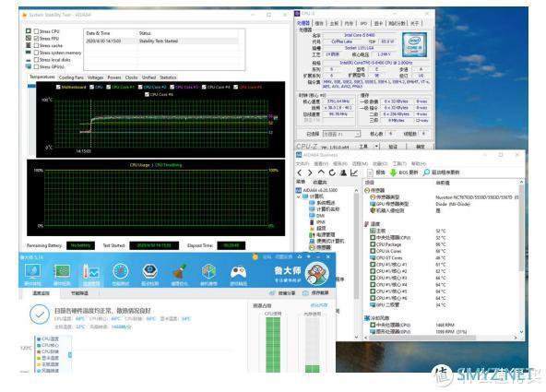Click the Ludashi mascot avatar
Viewport: 546px width, 392px height.
point(317,273)
